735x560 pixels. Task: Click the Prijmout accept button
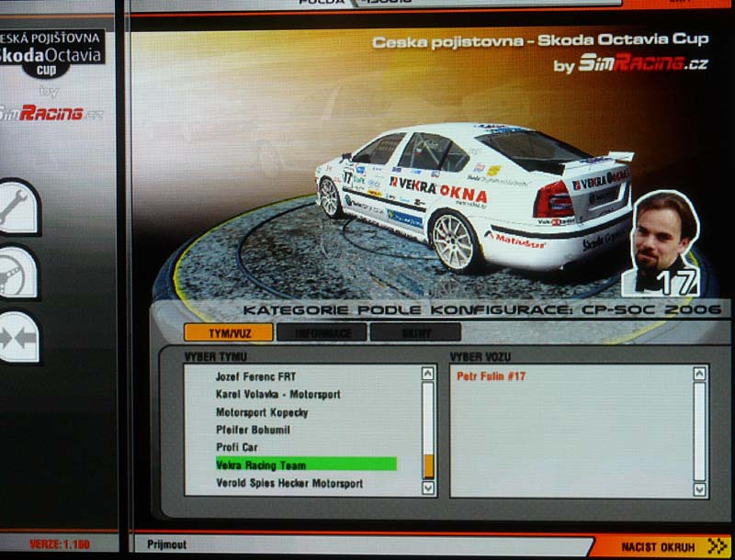pyautogui.click(x=167, y=544)
